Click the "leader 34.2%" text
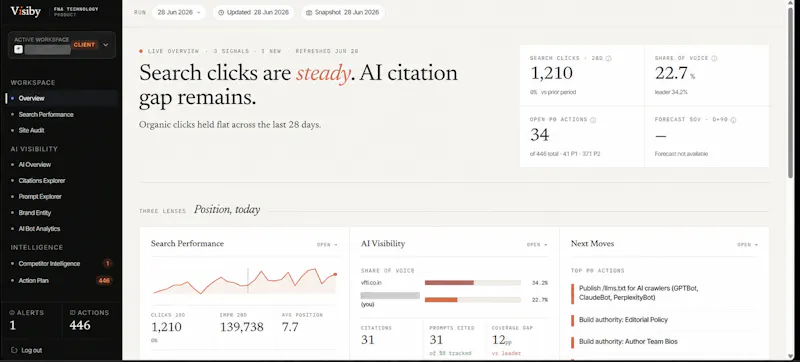Screen dimensions: 800x362 671,92
